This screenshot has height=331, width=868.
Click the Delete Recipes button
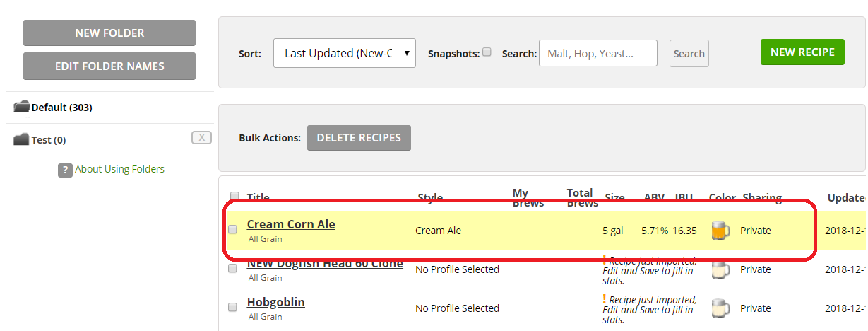(x=359, y=138)
